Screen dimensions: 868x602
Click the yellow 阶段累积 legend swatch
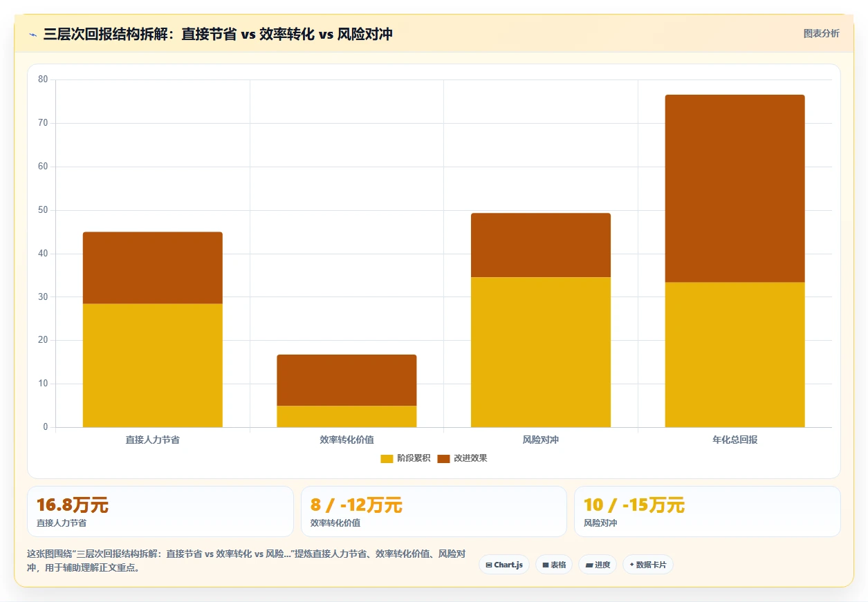[387, 459]
